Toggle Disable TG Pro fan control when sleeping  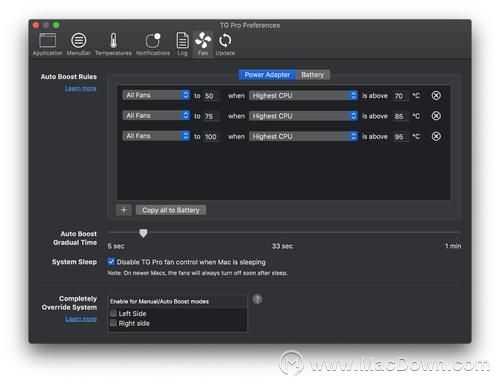[x=111, y=262]
